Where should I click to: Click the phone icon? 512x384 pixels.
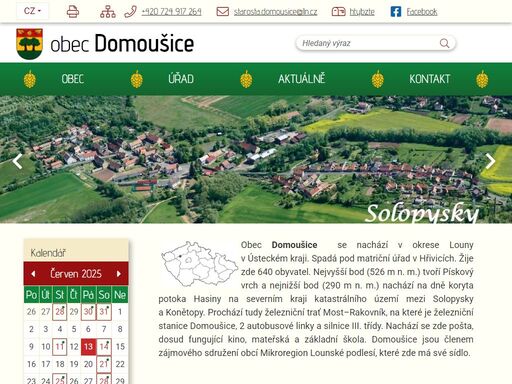click(x=130, y=12)
